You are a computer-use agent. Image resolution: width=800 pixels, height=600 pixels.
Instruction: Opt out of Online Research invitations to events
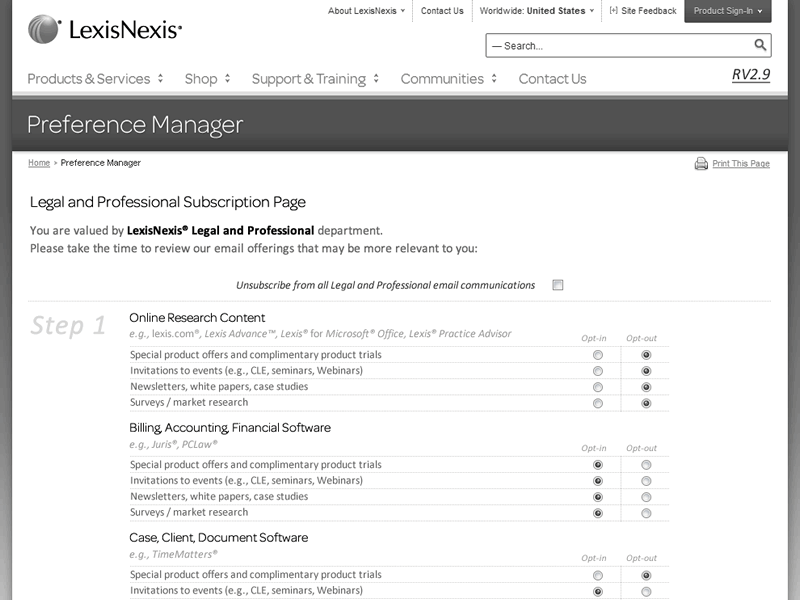click(x=646, y=371)
